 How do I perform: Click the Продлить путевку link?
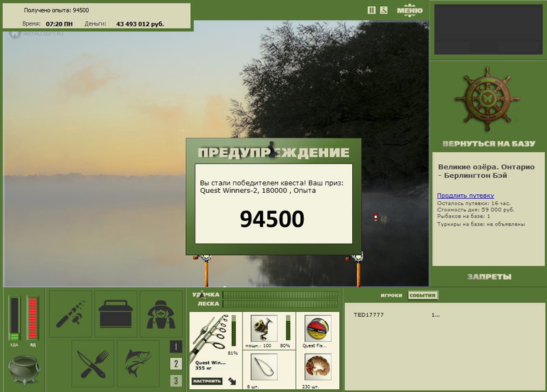pos(466,196)
